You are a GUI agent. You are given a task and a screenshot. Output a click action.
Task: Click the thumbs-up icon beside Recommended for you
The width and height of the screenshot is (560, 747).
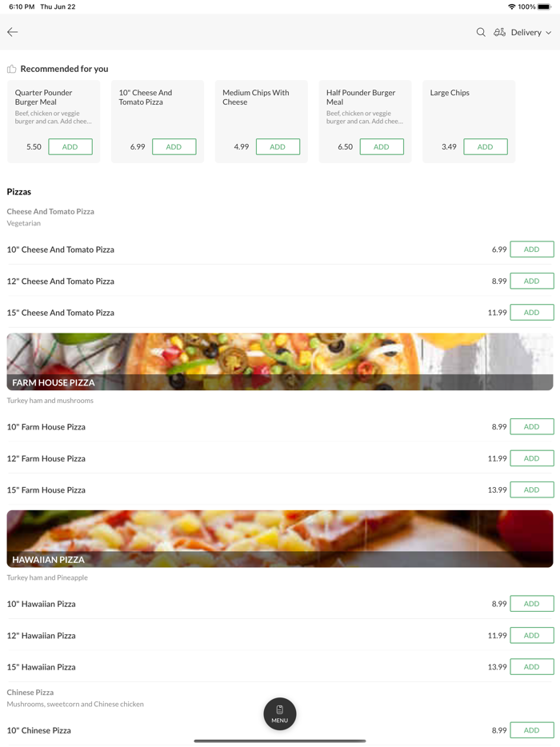11,68
